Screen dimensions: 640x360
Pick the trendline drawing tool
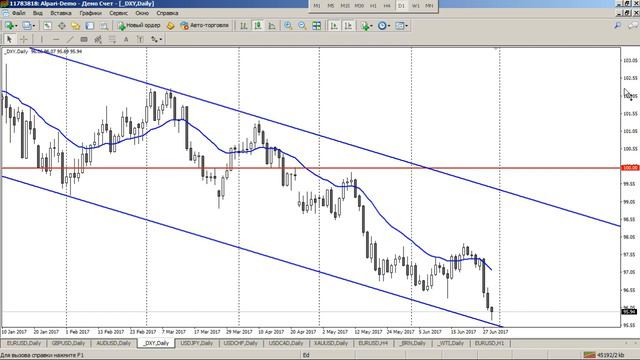[x=70, y=39]
